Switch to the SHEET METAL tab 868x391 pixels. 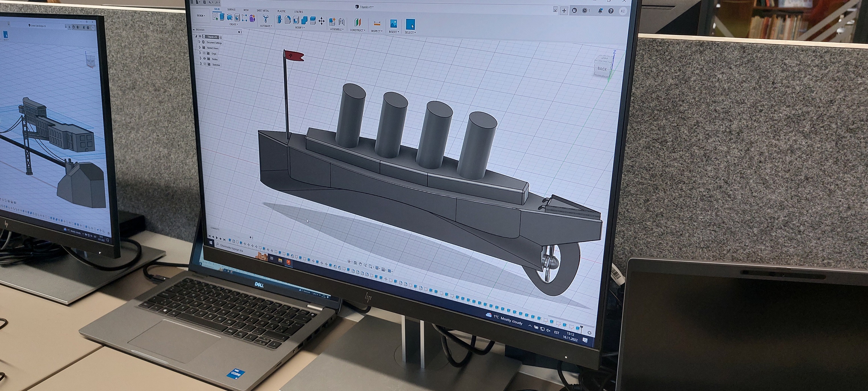pyautogui.click(x=263, y=11)
